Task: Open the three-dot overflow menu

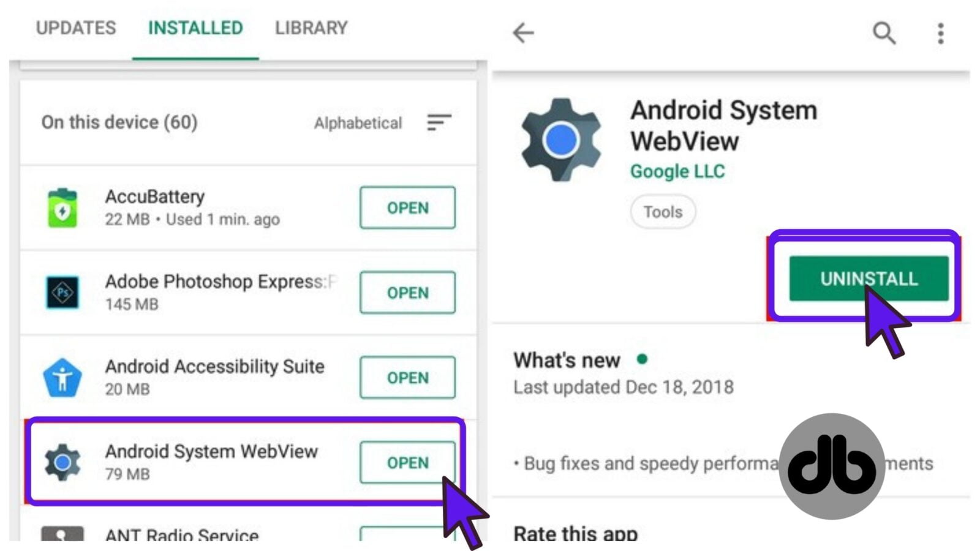Action: coord(941,33)
